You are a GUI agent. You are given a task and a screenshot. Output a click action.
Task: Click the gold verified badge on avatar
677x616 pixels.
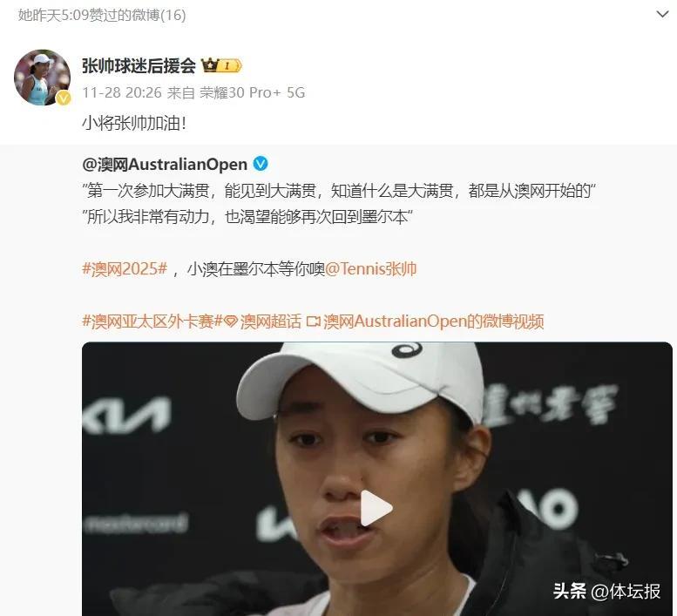64,98
